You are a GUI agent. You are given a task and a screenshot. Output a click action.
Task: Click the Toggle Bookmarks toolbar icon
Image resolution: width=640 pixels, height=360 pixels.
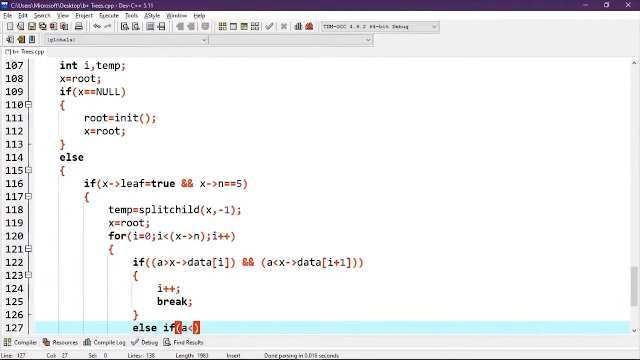pyautogui.click(x=21, y=40)
